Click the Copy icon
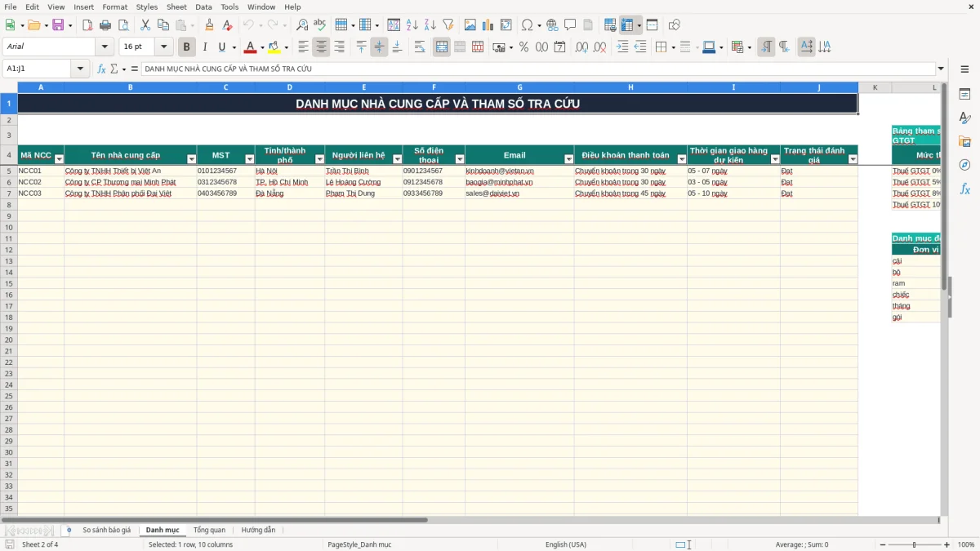 tap(163, 25)
